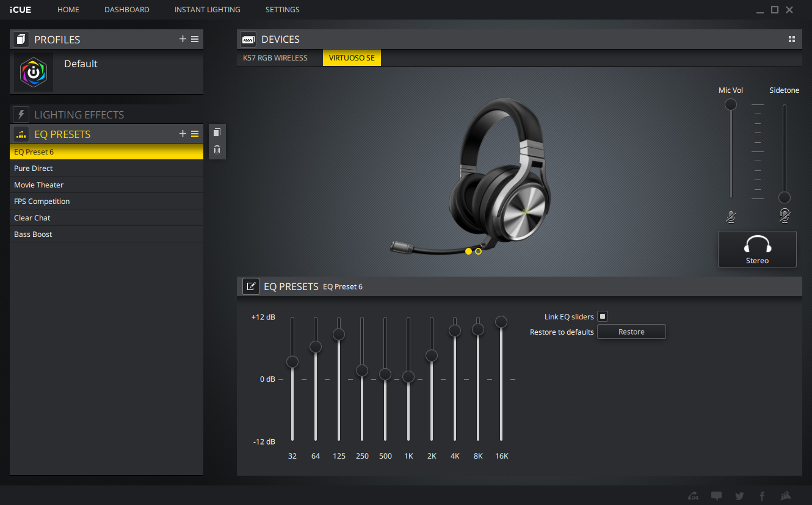Add a new EQ preset with plus
The image size is (812, 505).
click(183, 134)
